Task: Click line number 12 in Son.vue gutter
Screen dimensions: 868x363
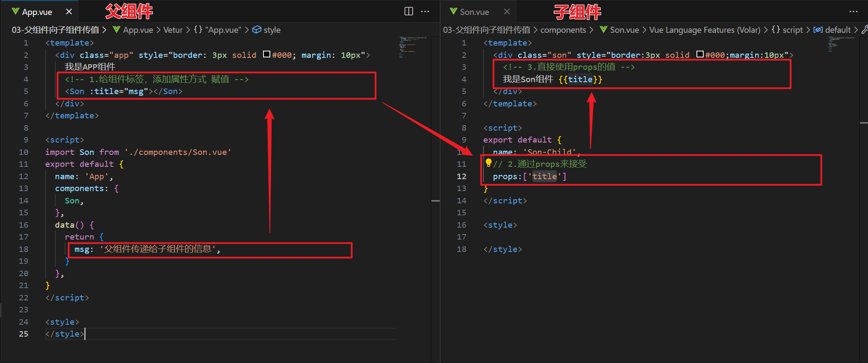Action: click(x=461, y=176)
